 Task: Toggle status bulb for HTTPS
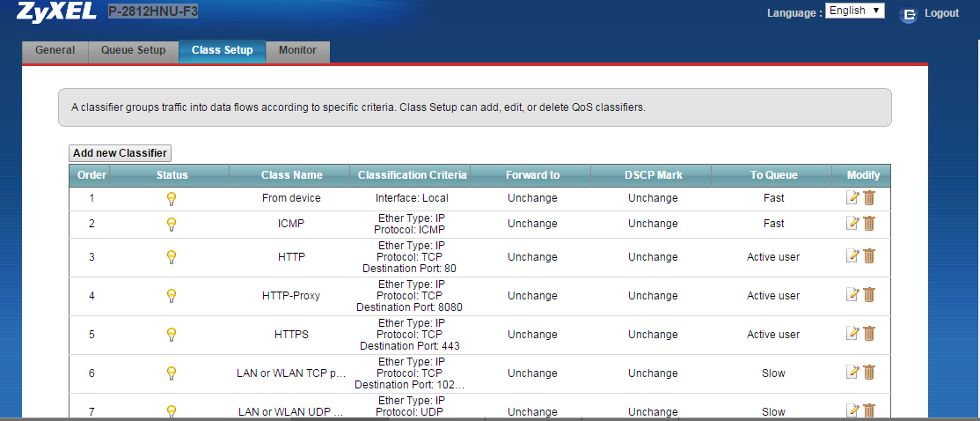172,335
